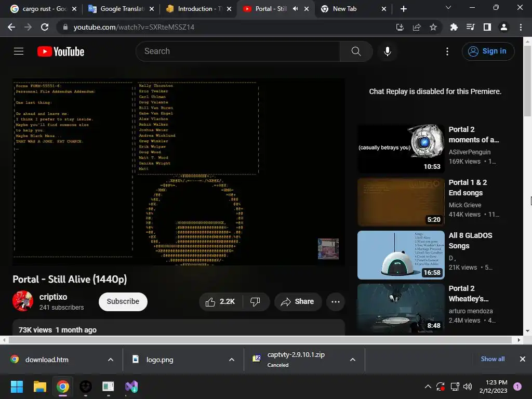
Task: Subscribe to criptixo channel
Action: pos(123,302)
